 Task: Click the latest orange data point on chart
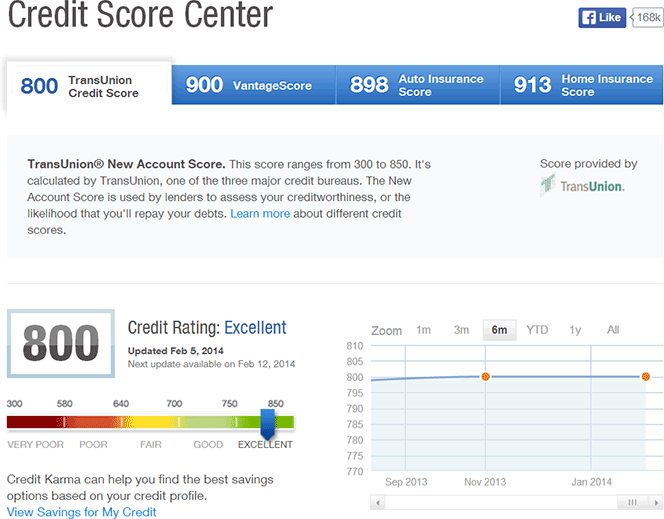645,376
